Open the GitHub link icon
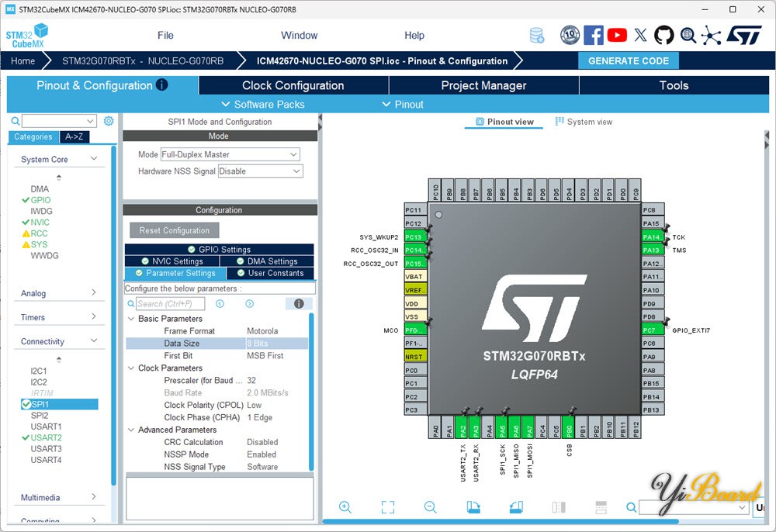Viewport: 776px width, 532px height. pyautogui.click(x=664, y=35)
